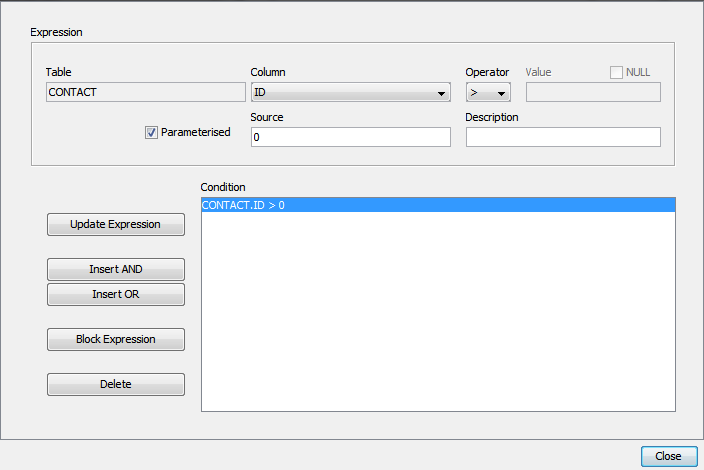Image resolution: width=704 pixels, height=470 pixels.
Task: Open the Column dropdown showing ID
Action: (x=350, y=93)
